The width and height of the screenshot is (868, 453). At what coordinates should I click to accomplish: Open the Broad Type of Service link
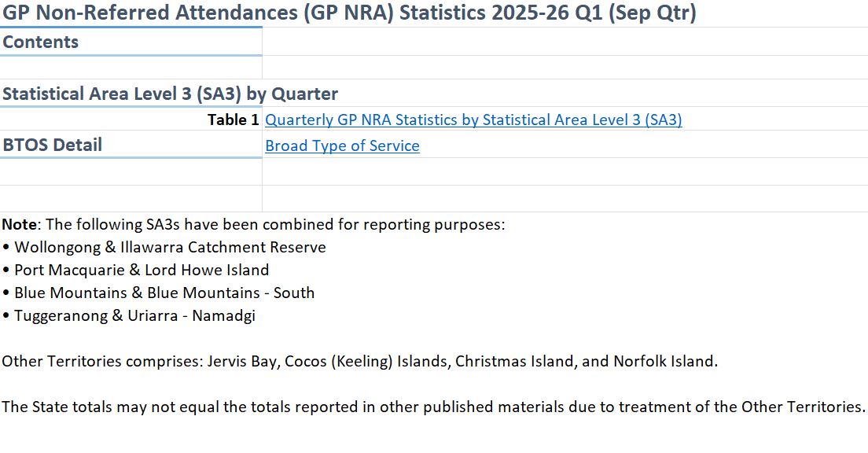pyautogui.click(x=342, y=146)
